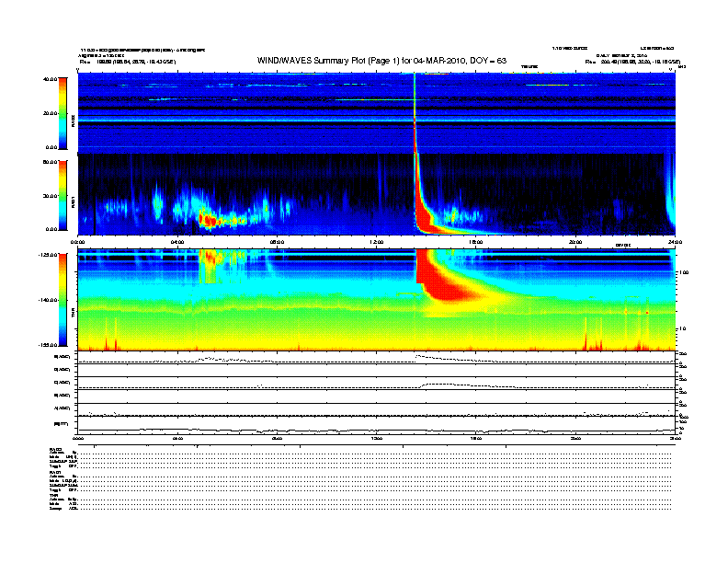This screenshot has width=728, height=563.
Task: Click the 100 frequency tick label right of TNR panel
Action: point(683,272)
